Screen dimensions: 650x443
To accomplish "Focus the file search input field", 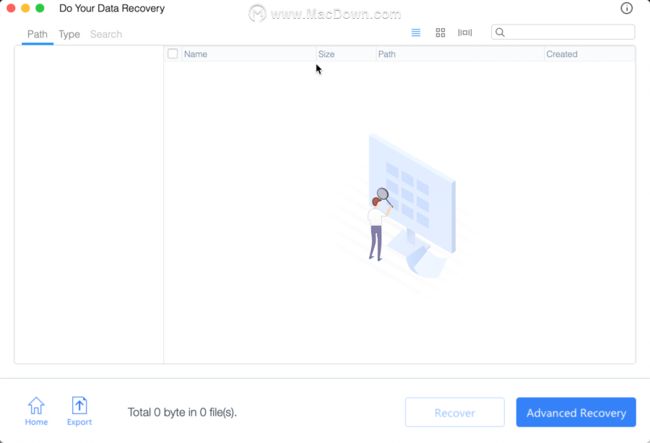I will 563,32.
